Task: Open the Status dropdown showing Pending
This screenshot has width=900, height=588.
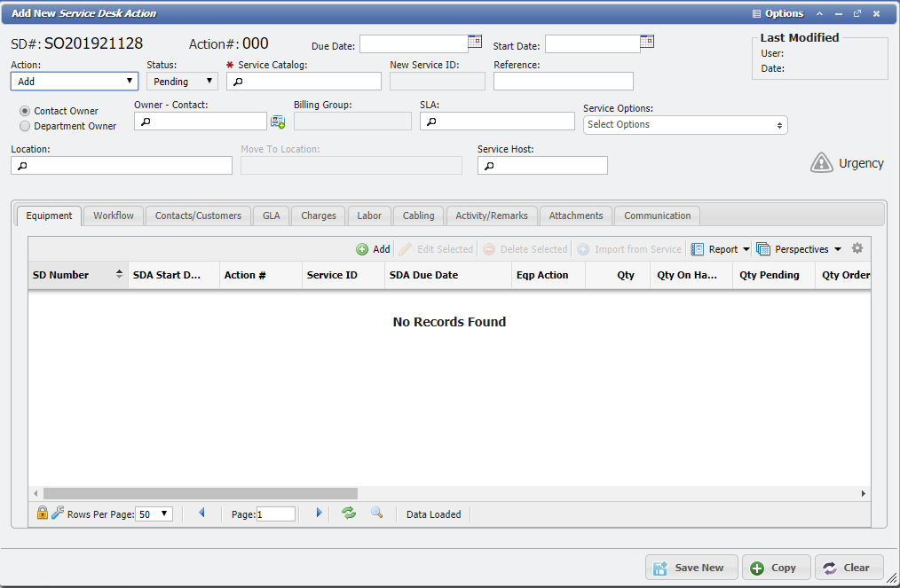Action: pyautogui.click(x=181, y=81)
